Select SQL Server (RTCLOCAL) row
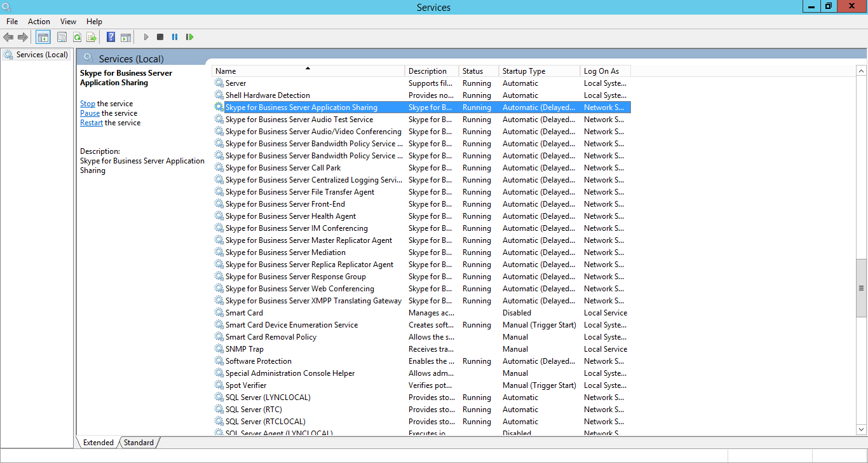Screen dimensions: 868x463 tap(421, 422)
